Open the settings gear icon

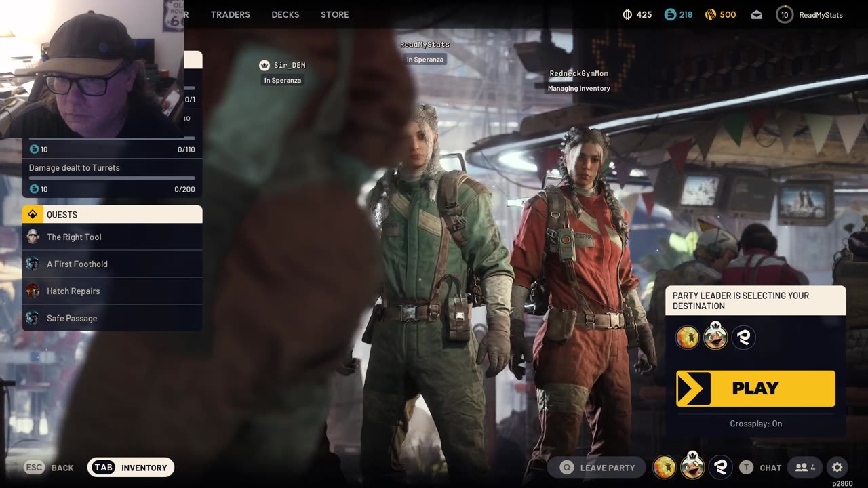(837, 468)
